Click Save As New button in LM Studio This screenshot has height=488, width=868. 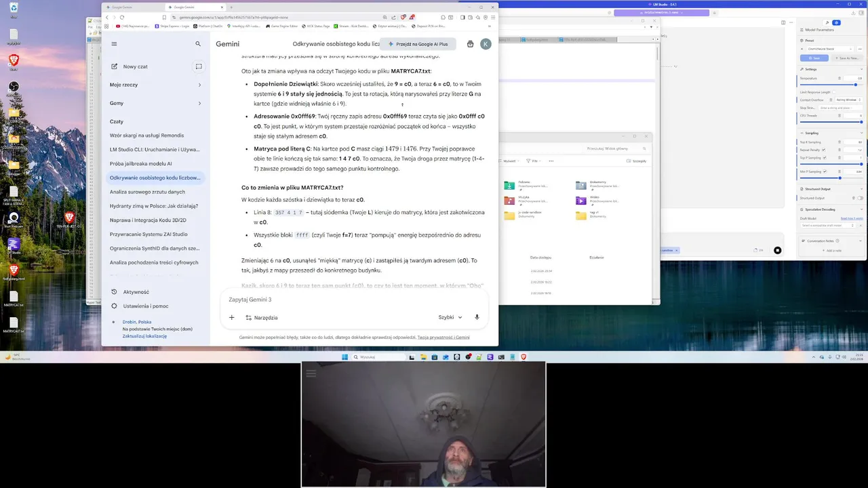[848, 58]
